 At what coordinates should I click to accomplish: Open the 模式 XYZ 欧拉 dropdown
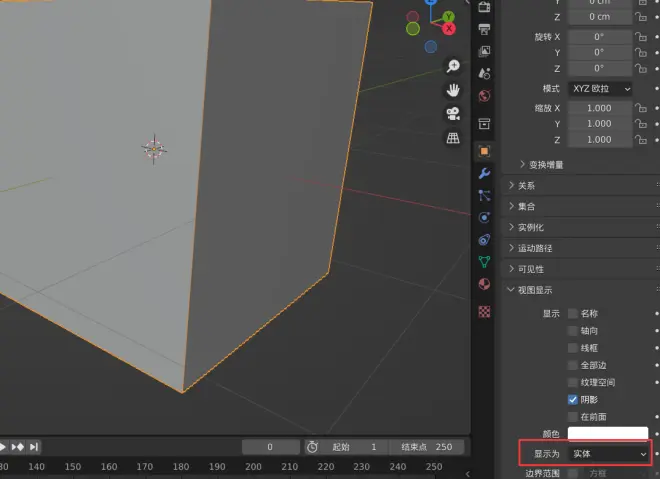(x=600, y=89)
